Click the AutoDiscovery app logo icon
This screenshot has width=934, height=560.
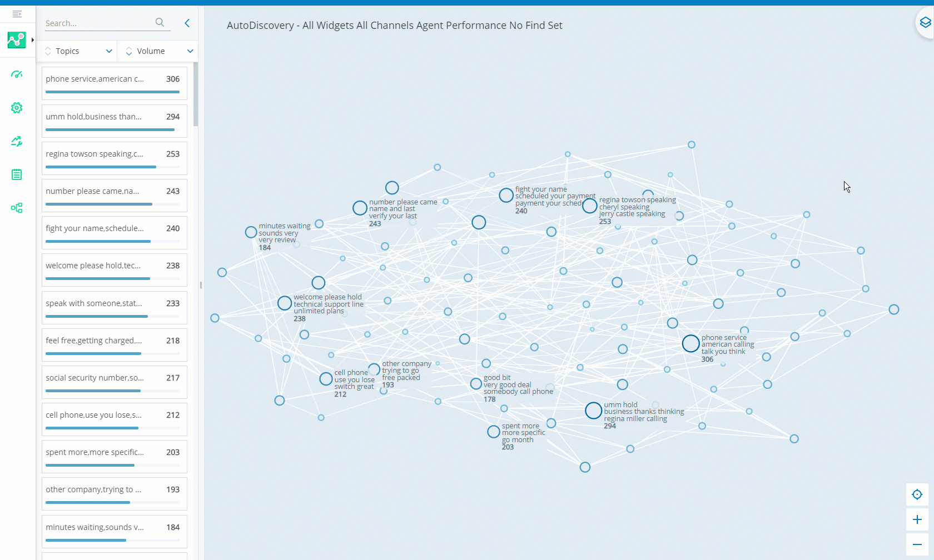17,40
